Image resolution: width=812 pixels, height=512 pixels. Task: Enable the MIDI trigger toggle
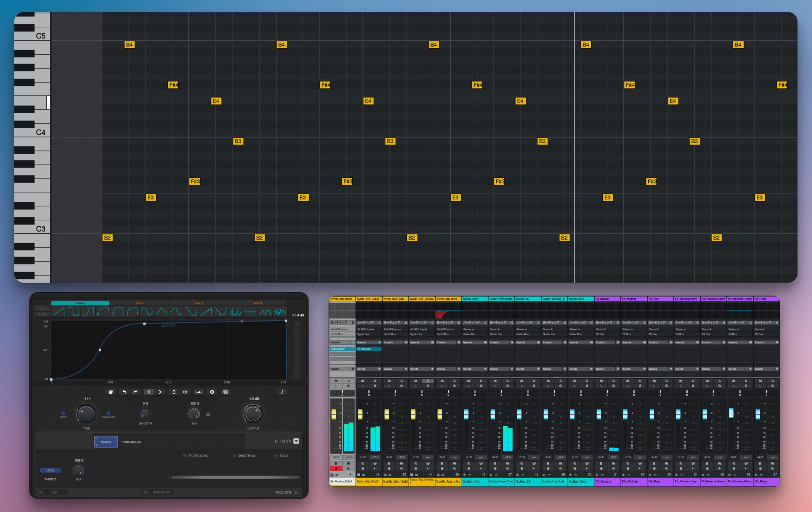40,492
